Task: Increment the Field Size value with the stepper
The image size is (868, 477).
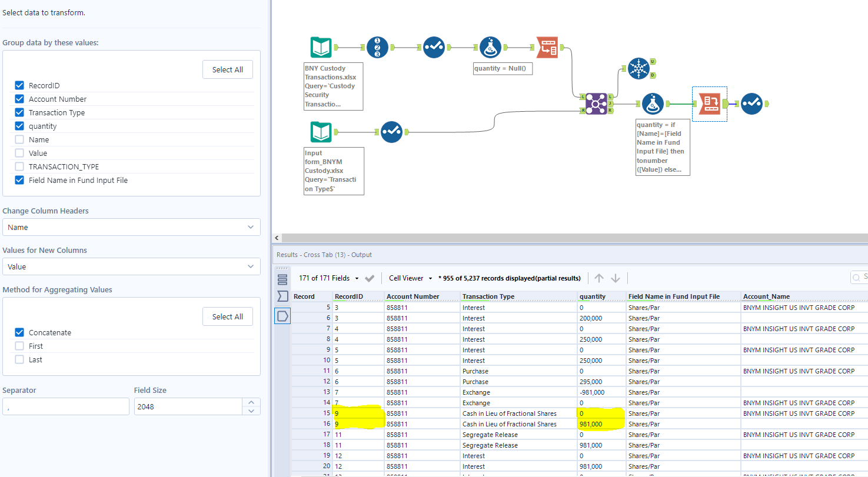Action: point(252,403)
